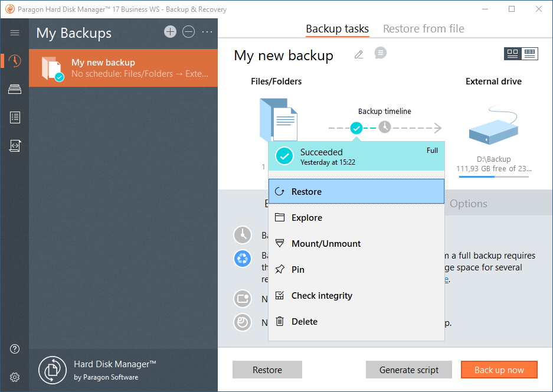The height and width of the screenshot is (392, 553).
Task: Select the scheduled clock point on timeline
Action: pyautogui.click(x=385, y=127)
